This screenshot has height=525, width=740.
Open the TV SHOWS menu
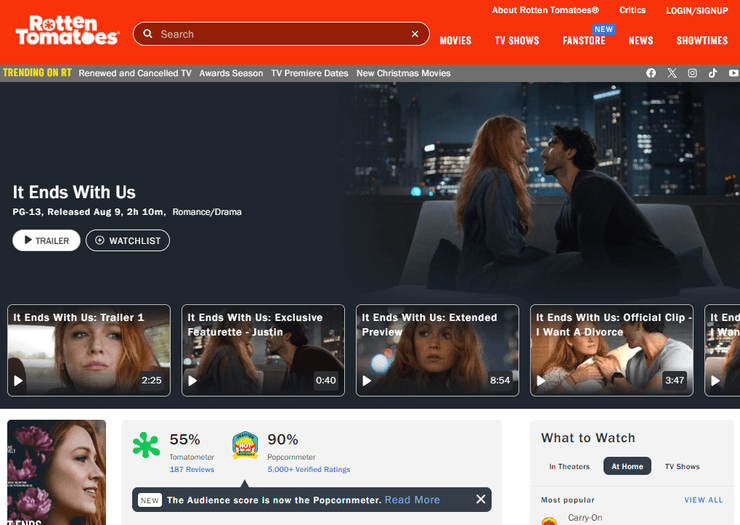tap(517, 41)
